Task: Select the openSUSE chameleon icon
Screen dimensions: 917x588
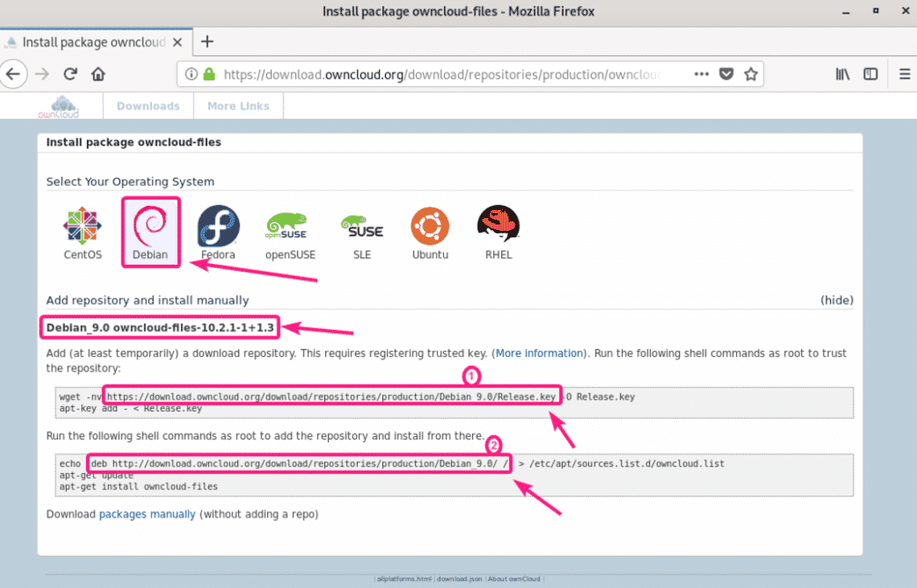Action: pyautogui.click(x=288, y=226)
